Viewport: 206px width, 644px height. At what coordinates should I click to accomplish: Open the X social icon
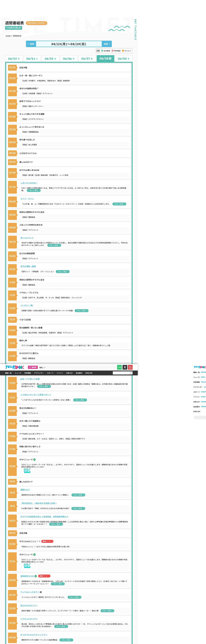pyautogui.click(x=125, y=367)
